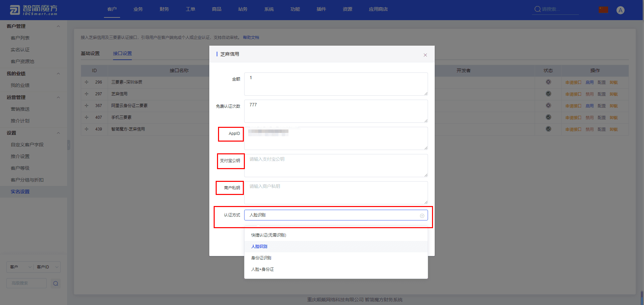Click status icon of row 367

click(x=548, y=105)
